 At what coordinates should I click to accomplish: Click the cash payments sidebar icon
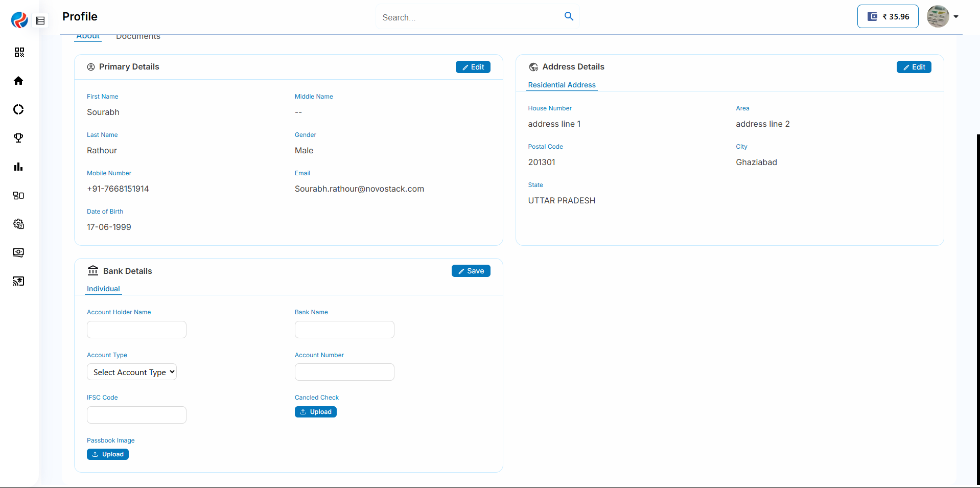tap(19, 252)
